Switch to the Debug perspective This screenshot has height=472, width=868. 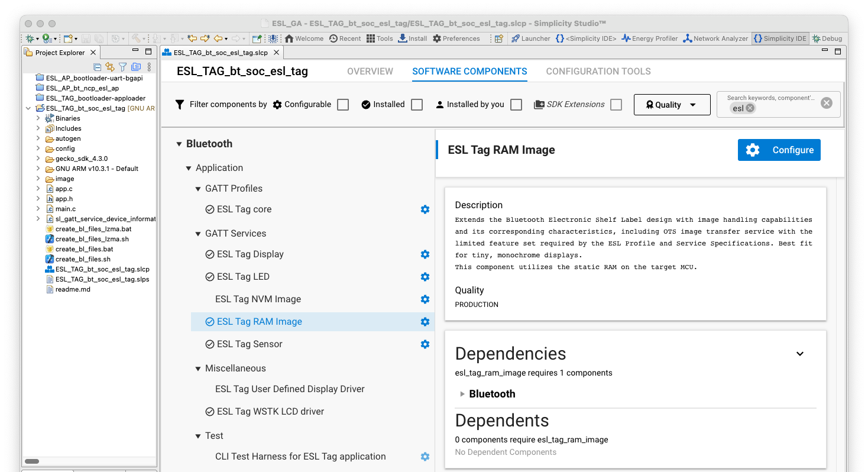tap(827, 38)
